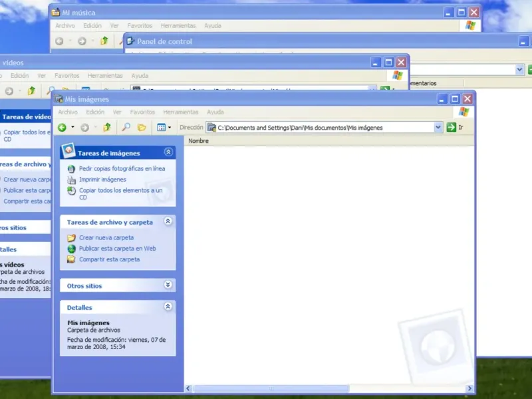Toggle Folders pane icon in Mis imágenes
This screenshot has width=532, height=399.
[x=142, y=128]
